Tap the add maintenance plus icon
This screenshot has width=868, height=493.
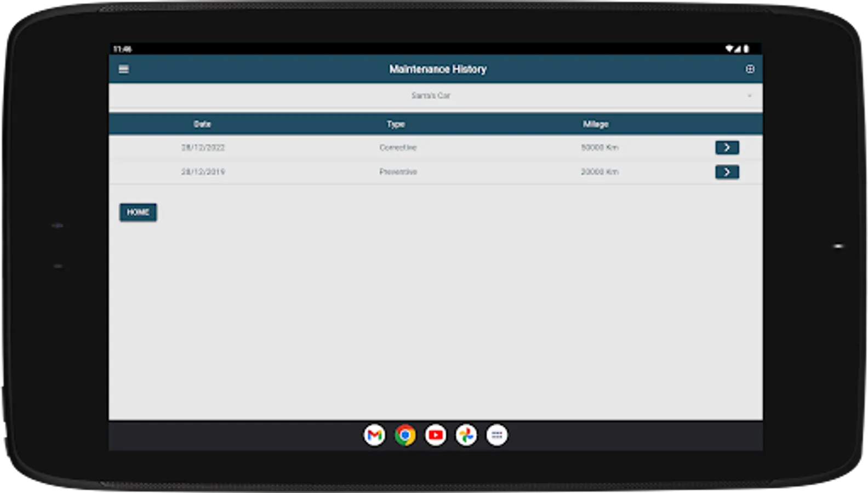750,69
